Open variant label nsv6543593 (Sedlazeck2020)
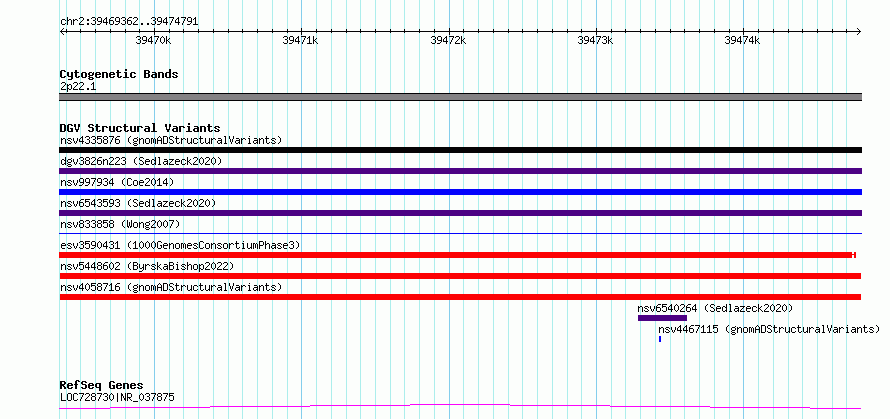This screenshot has width=890, height=419. pyautogui.click(x=138, y=203)
